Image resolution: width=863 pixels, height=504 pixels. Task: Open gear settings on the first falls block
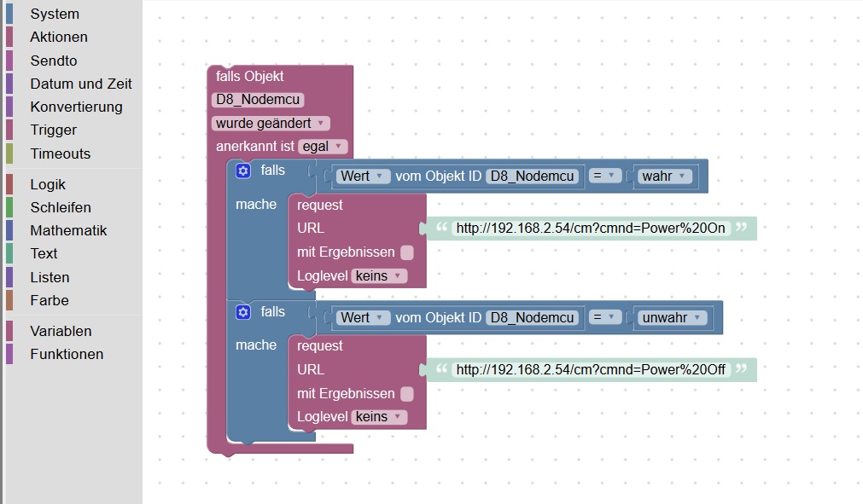[243, 171]
